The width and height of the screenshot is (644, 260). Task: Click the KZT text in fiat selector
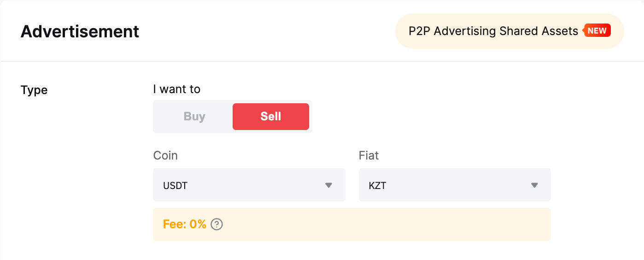point(377,186)
